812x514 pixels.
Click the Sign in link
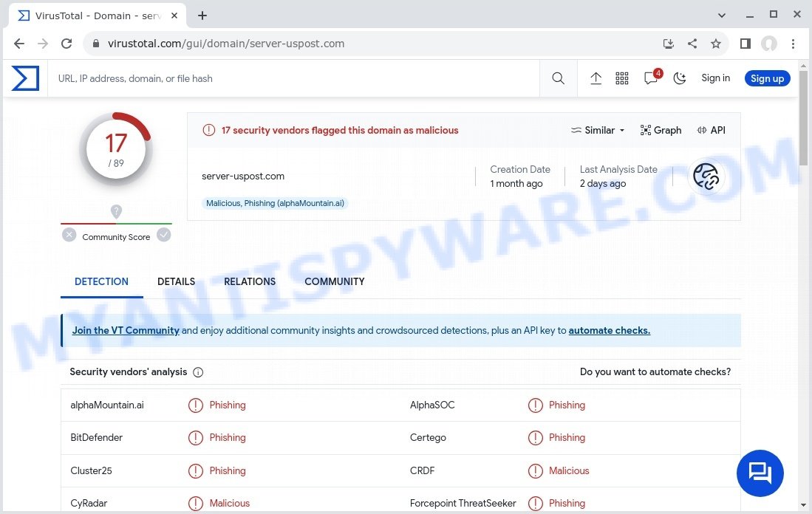(x=716, y=78)
